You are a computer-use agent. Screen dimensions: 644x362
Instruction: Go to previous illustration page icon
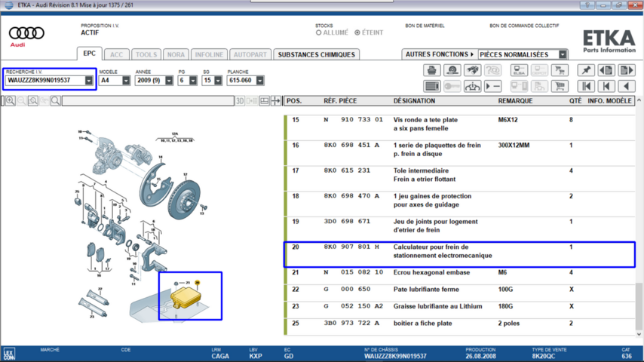point(606,70)
